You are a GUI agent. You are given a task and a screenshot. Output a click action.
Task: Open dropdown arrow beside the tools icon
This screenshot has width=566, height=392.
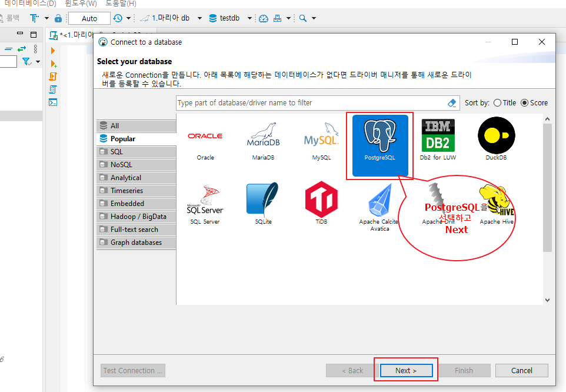[x=288, y=18]
